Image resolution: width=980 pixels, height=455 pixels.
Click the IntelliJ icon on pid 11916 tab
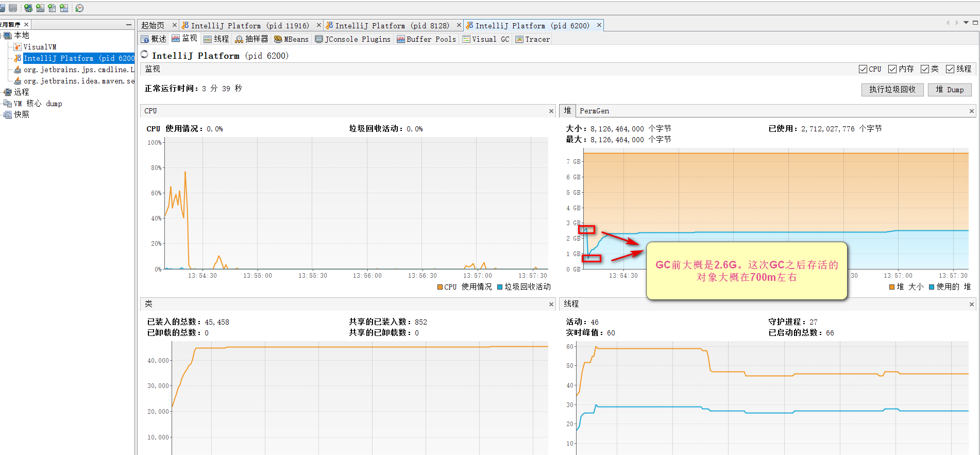185,25
